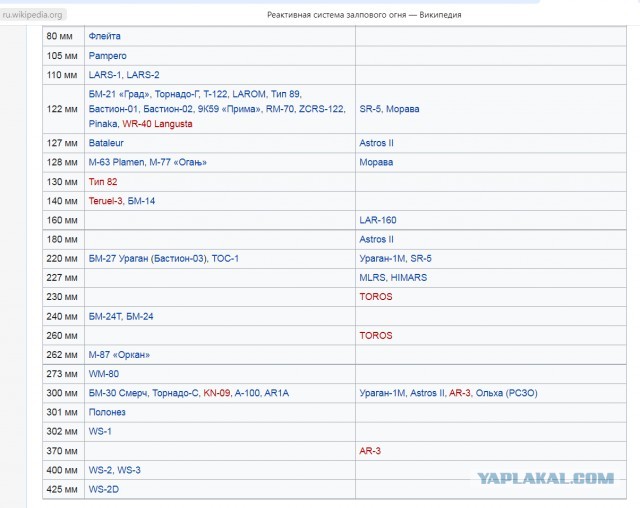Click the ru.wikipedia.org address label
This screenshot has width=640, height=508.
tap(33, 15)
